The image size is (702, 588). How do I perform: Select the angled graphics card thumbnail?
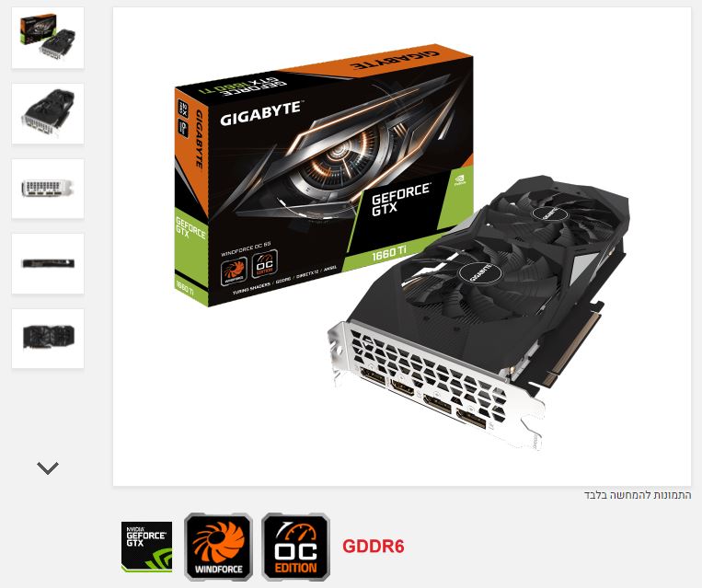tap(48, 113)
